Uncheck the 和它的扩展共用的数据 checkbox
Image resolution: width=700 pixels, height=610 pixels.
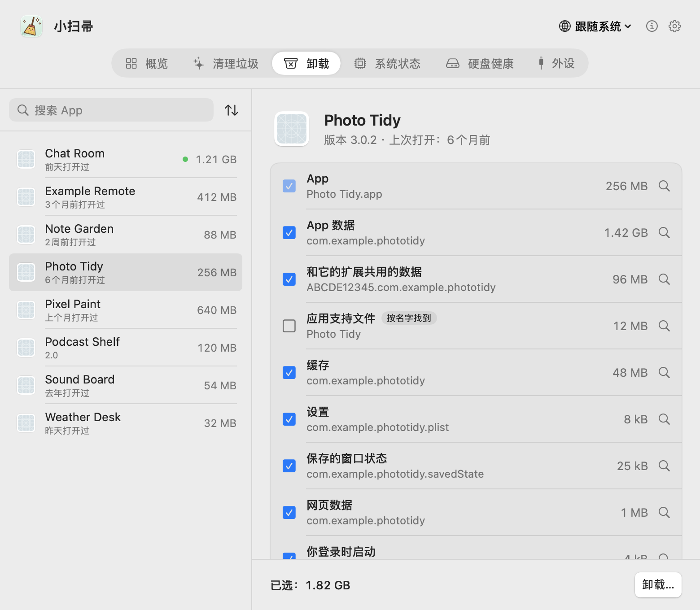tap(289, 279)
